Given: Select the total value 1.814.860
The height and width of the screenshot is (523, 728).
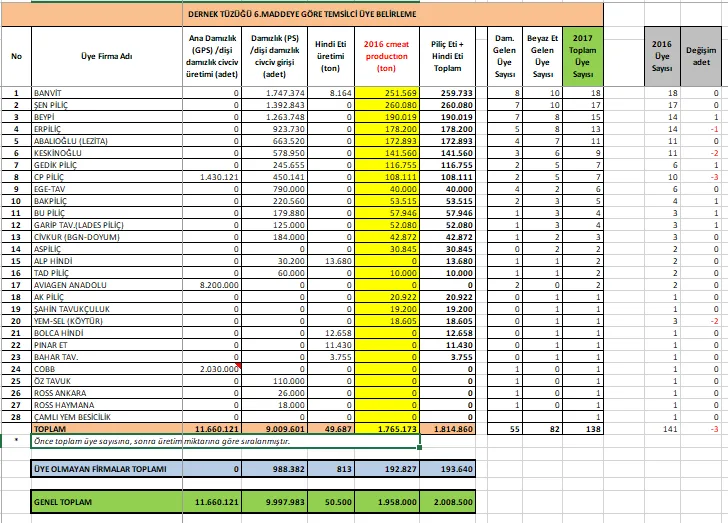Looking at the screenshot, I should (x=447, y=429).
